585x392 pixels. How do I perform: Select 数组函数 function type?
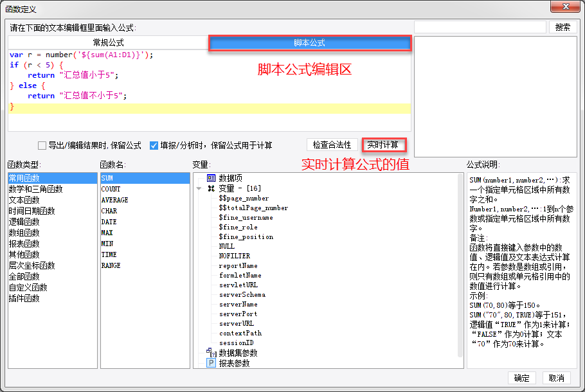tap(52, 233)
